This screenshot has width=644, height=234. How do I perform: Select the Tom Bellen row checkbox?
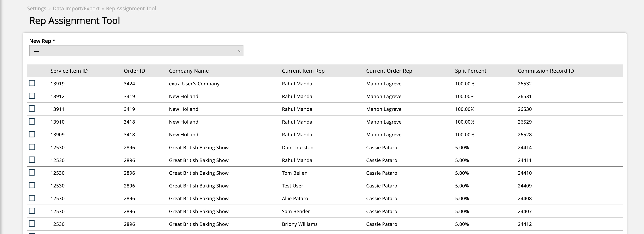point(32,172)
